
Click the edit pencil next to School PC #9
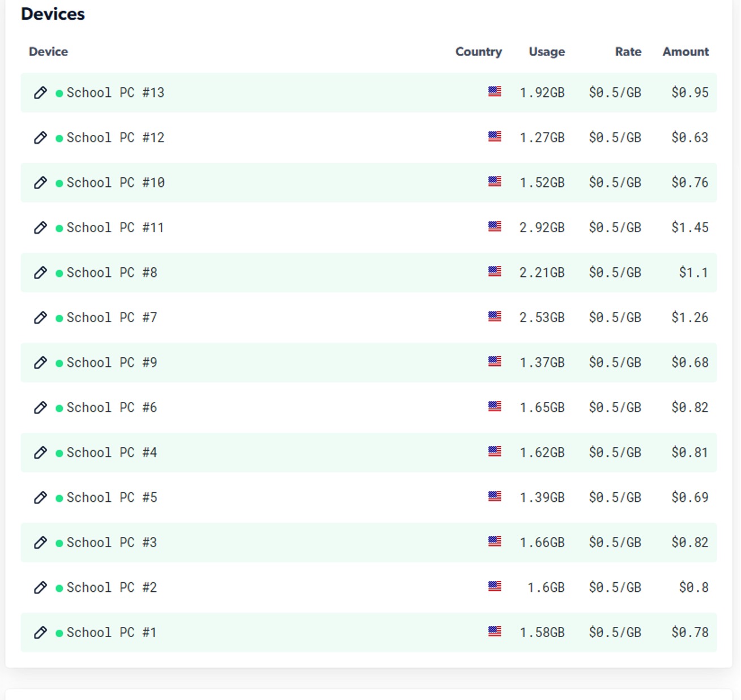[40, 362]
